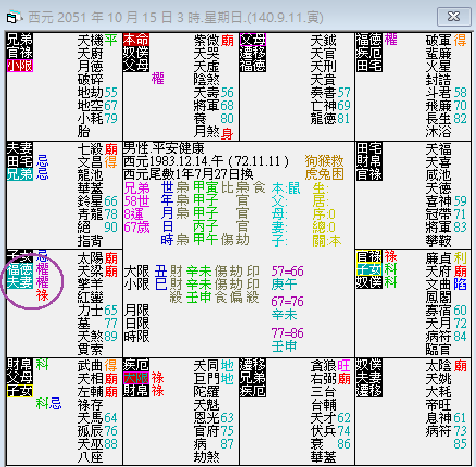Select the cyan 本:鼠 entry

click(286, 188)
